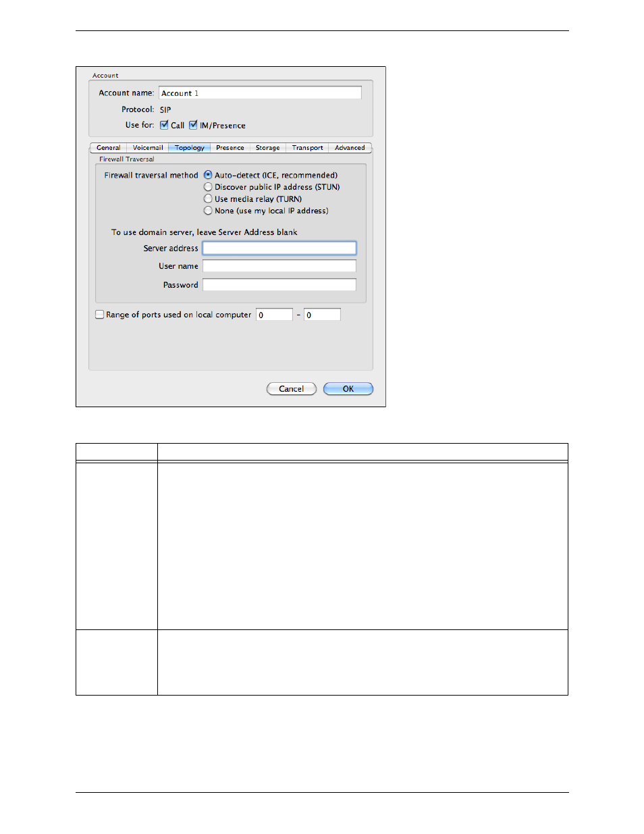Click the Password input field
The image size is (644, 834).
pyautogui.click(x=279, y=285)
